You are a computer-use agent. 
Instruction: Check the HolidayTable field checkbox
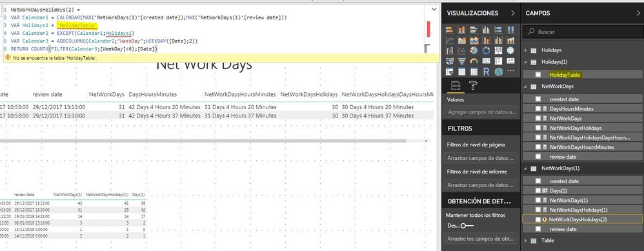point(538,75)
